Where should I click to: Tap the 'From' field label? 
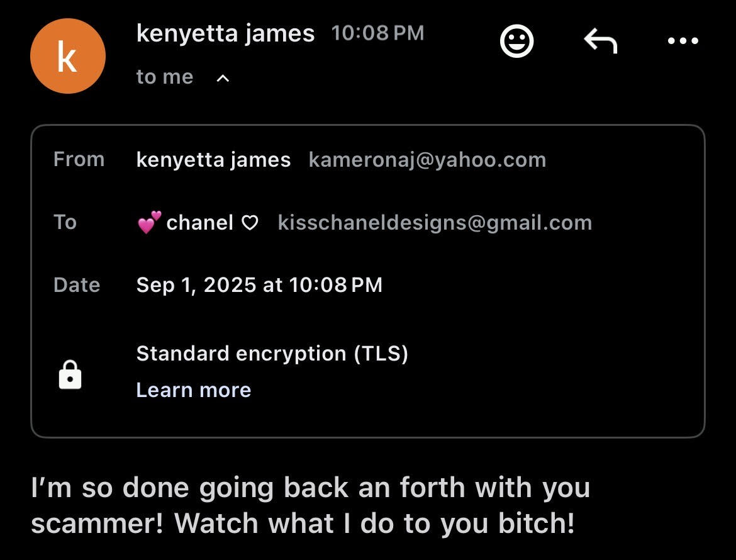(x=79, y=160)
